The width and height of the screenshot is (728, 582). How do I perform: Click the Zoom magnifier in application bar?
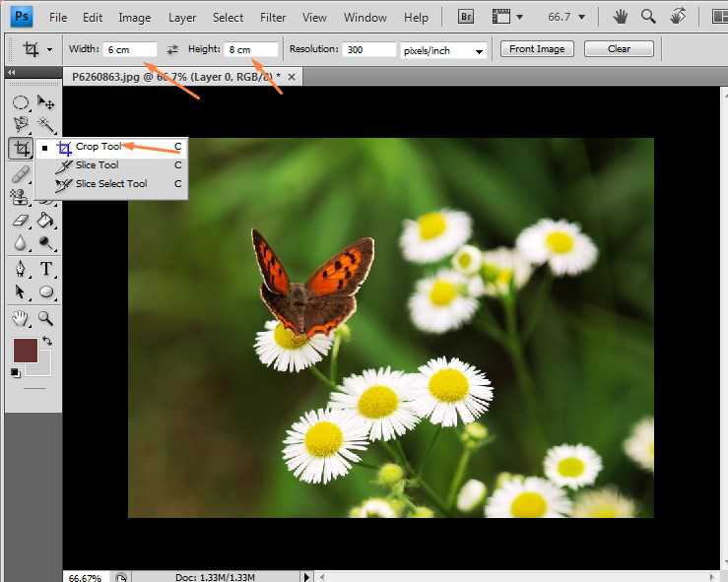[648, 17]
